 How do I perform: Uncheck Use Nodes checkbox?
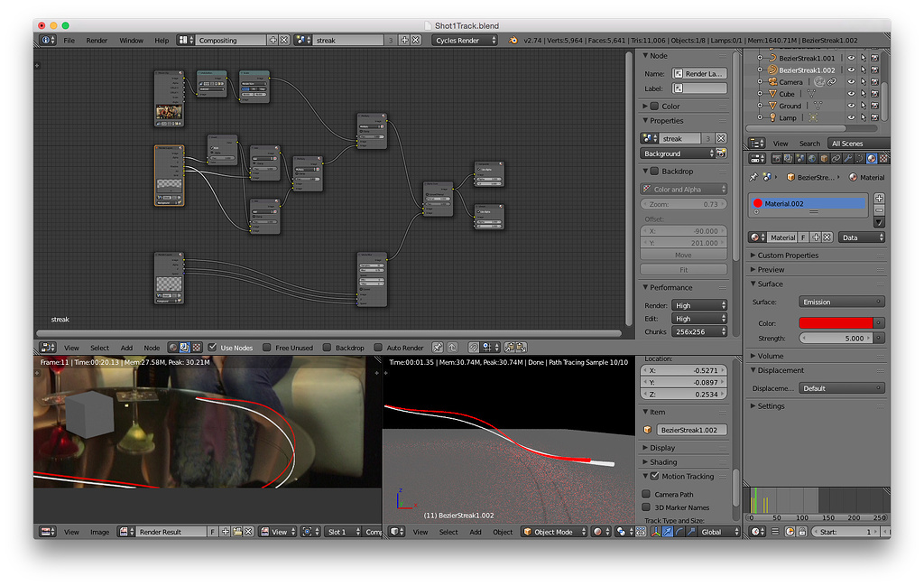213,348
